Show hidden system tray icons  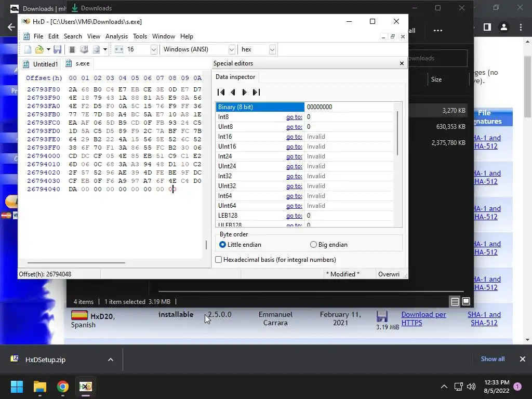444,387
